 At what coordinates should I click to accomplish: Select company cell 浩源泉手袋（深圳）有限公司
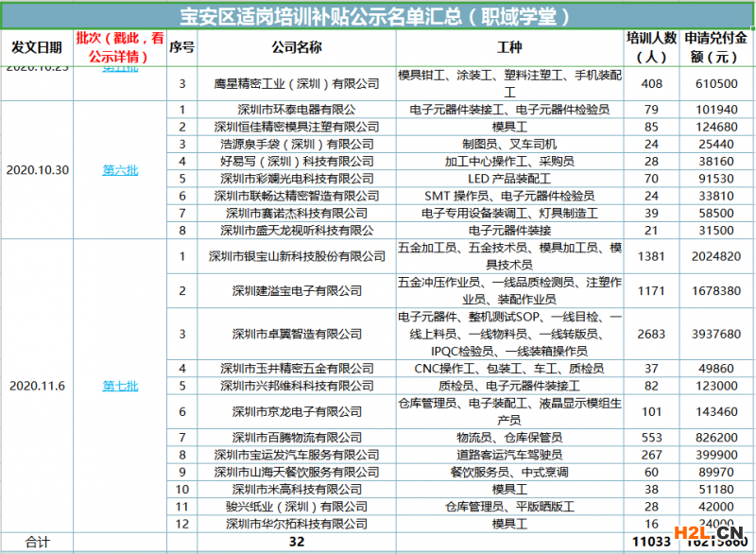pos(297,144)
